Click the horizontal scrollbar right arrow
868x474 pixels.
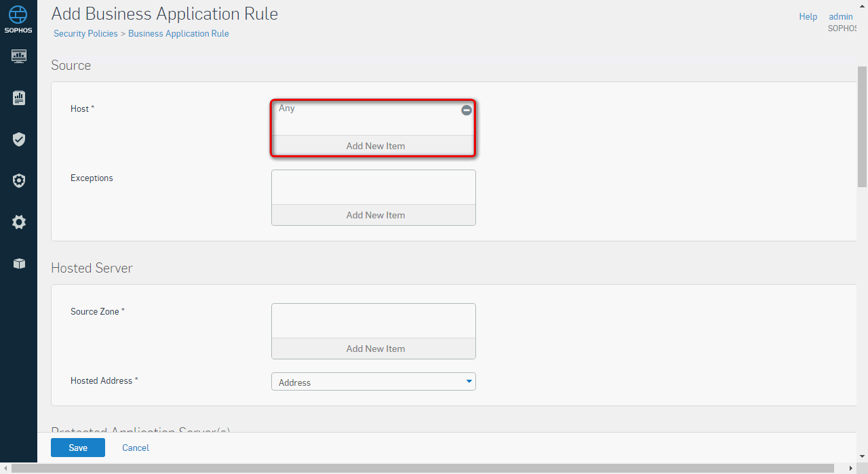pyautogui.click(x=852, y=469)
